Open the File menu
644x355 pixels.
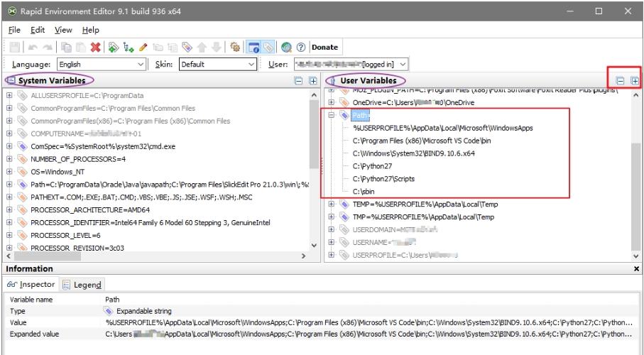pyautogui.click(x=14, y=30)
